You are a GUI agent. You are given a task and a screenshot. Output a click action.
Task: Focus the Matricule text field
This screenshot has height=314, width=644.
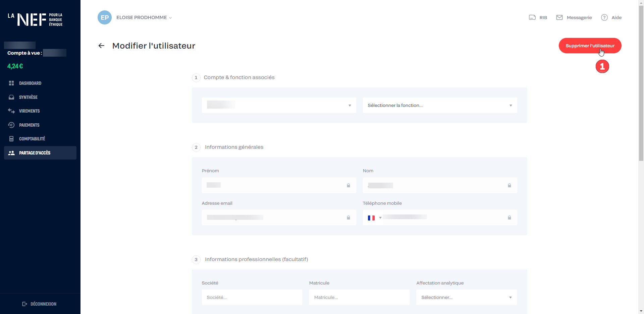359,297
